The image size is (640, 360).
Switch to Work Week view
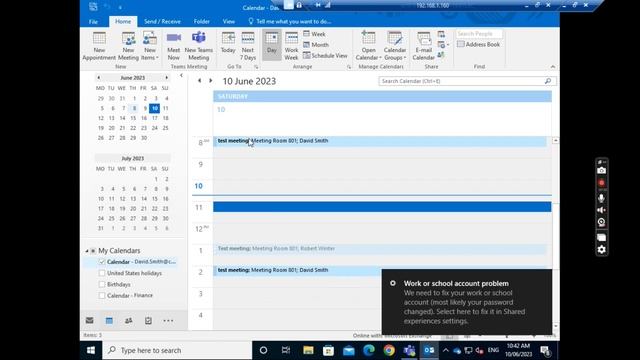point(291,46)
